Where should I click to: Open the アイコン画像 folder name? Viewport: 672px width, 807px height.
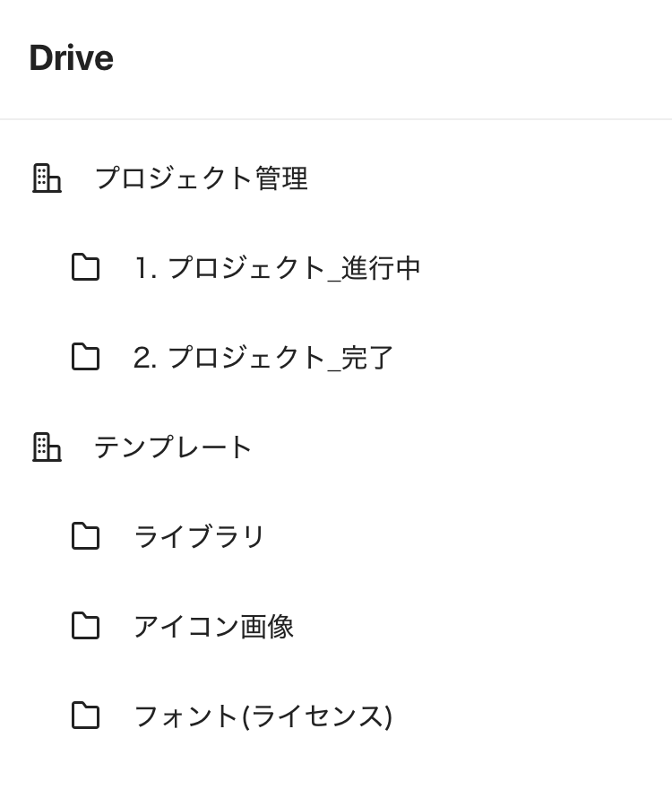(x=213, y=626)
